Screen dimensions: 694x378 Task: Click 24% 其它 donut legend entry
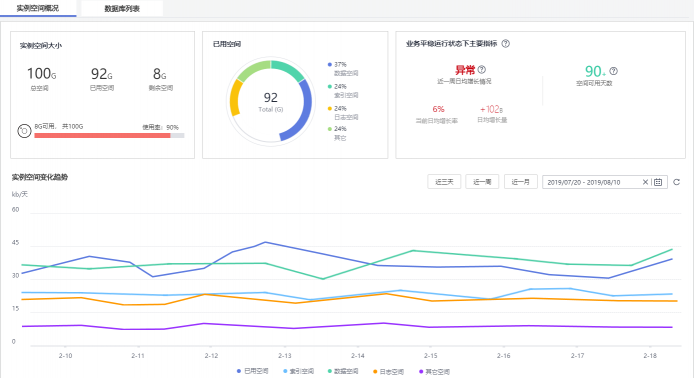338,133
